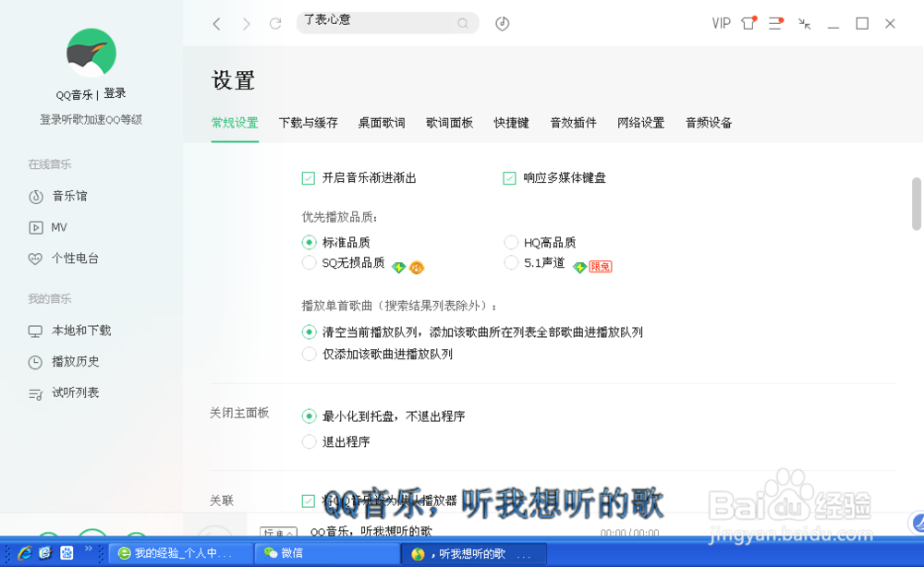The height and width of the screenshot is (567, 924).
Task: Click the MV play-box icon
Action: [x=36, y=227]
